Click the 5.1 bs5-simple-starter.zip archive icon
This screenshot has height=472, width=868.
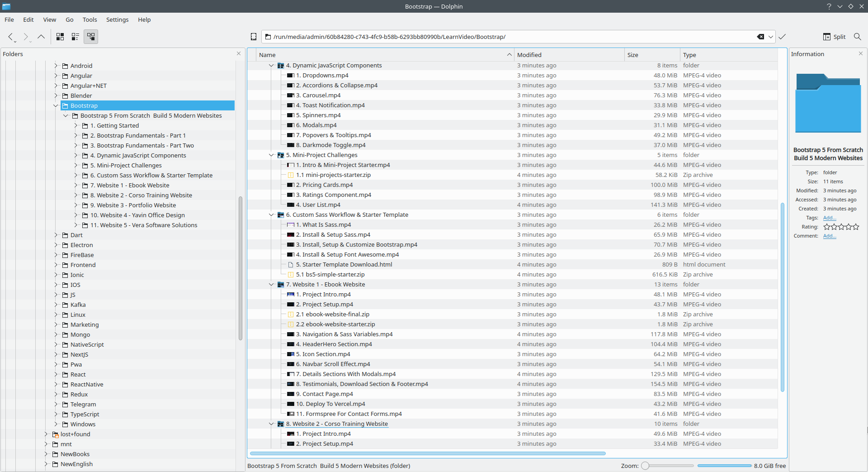[291, 275]
